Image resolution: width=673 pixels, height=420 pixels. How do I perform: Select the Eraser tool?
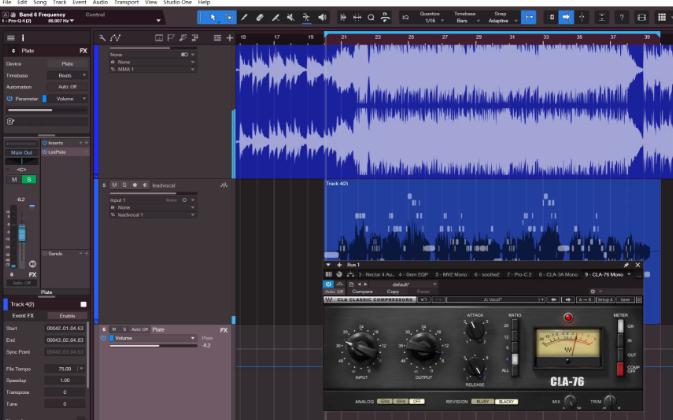[x=260, y=18]
